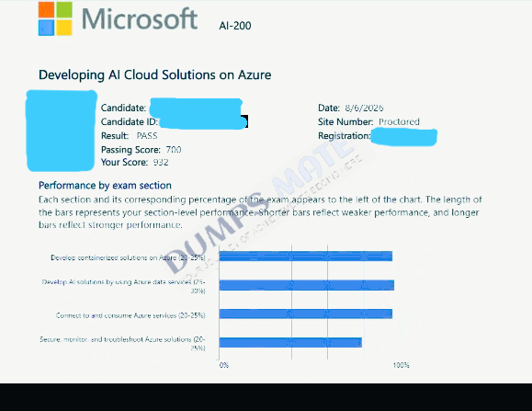Click the Secure, monitor, and troubleshoot Azure solutions label
The height and width of the screenshot is (411, 532).
tap(122, 343)
